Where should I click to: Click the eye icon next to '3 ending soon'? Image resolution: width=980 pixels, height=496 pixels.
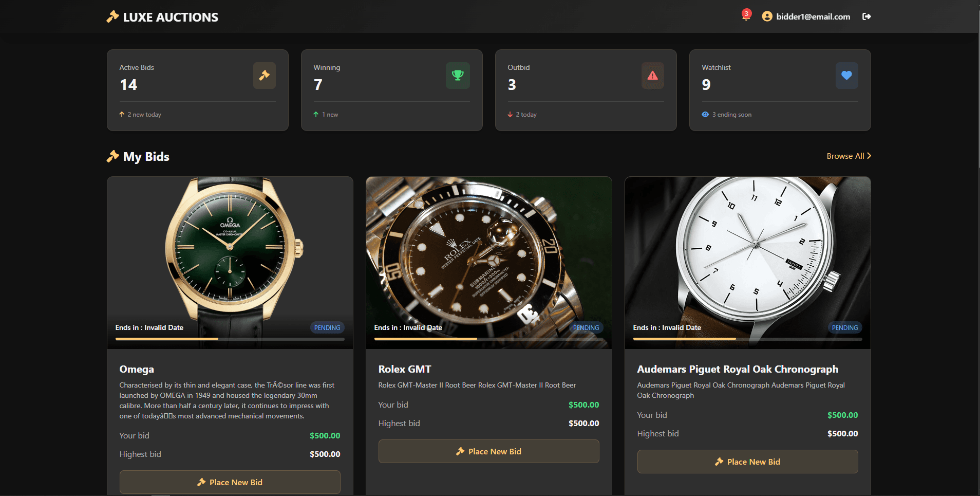coord(705,115)
